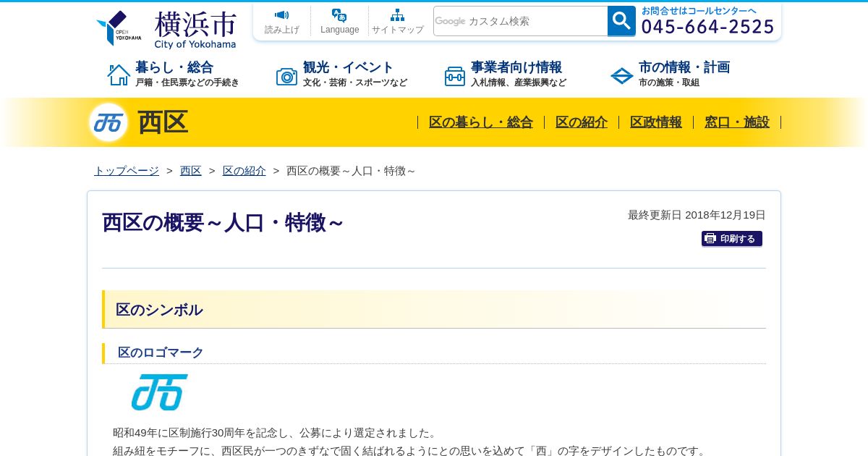868x456 pixels.
Task: Go to 区の紹介 breadcrumb link
Action: click(244, 171)
